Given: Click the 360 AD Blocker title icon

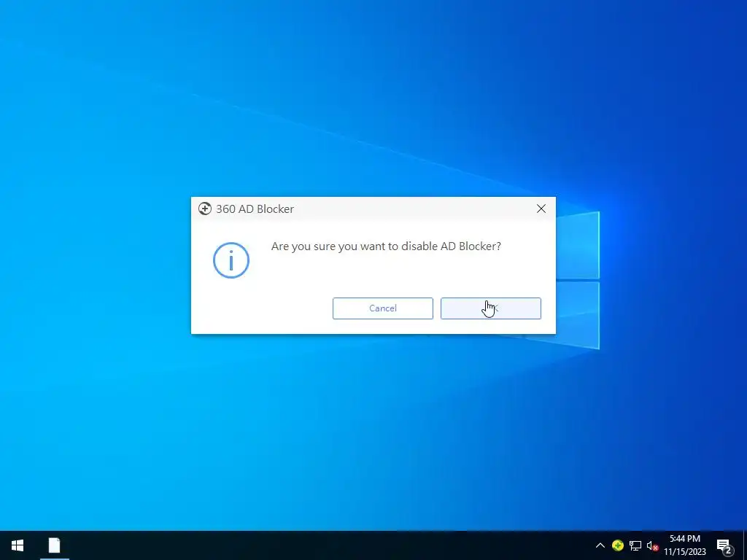Looking at the screenshot, I should click(x=205, y=209).
